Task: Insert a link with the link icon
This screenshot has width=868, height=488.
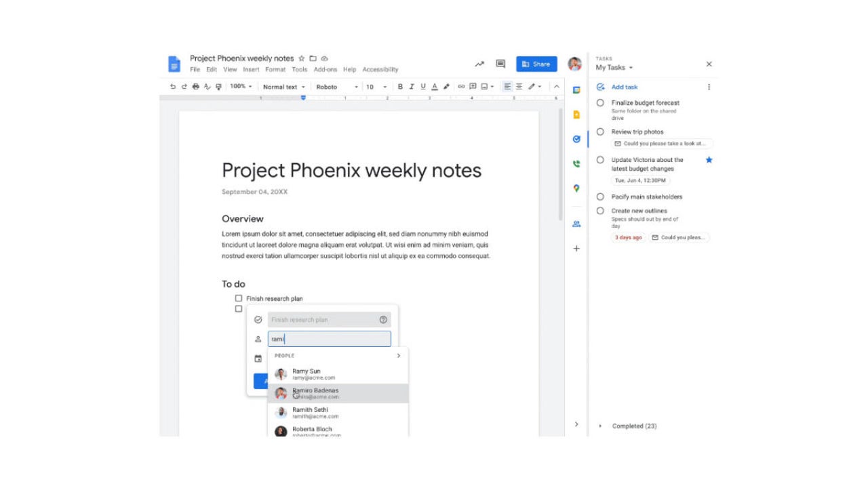Action: pos(461,87)
